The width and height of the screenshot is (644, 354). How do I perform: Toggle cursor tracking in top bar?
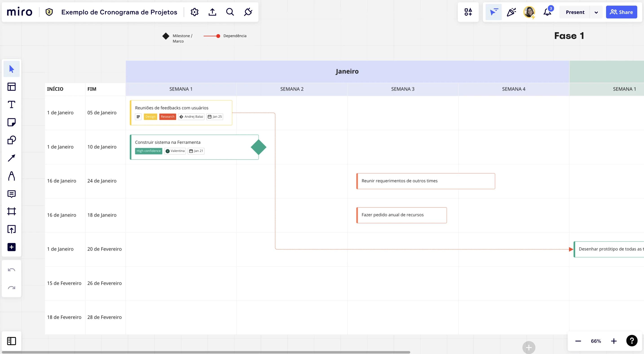pos(494,12)
